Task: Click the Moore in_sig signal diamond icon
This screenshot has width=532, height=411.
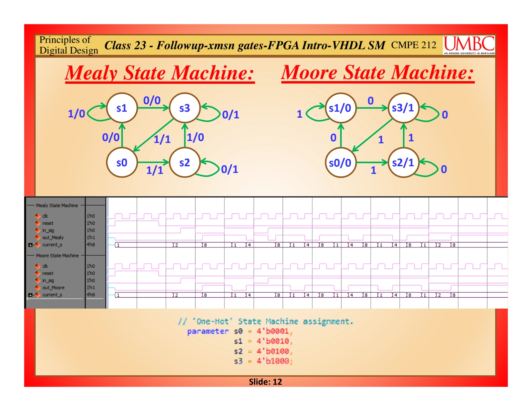Action: [x=38, y=280]
